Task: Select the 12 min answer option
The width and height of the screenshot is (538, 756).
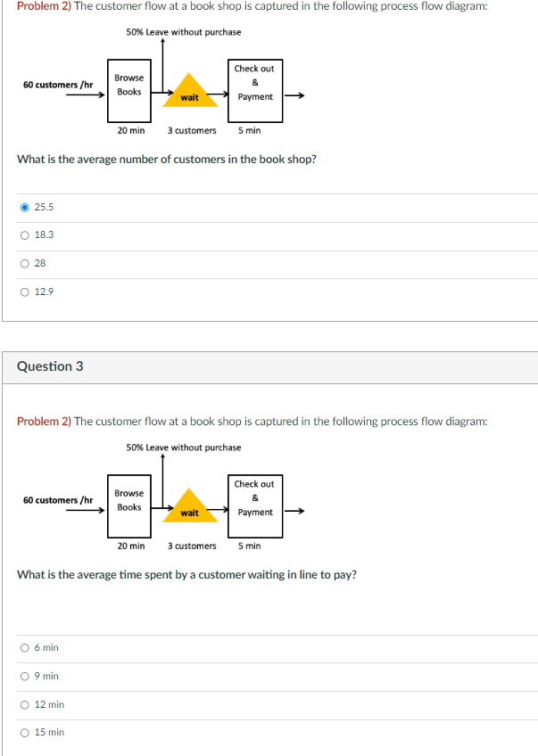Action: (24, 704)
